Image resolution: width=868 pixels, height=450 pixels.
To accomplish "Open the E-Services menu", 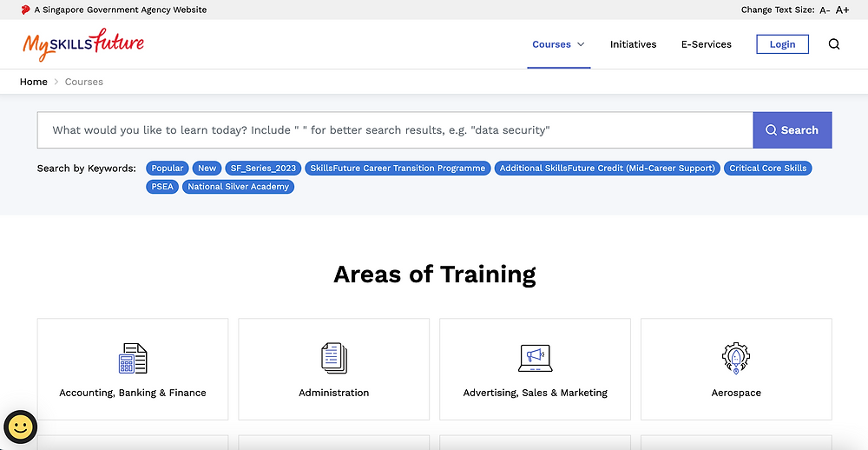I will (707, 44).
